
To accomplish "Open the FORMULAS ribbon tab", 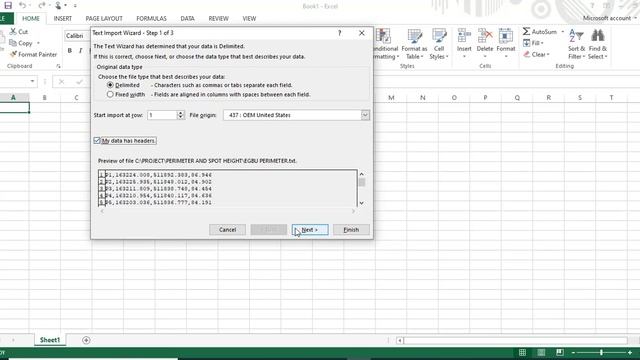I will click(x=151, y=18).
